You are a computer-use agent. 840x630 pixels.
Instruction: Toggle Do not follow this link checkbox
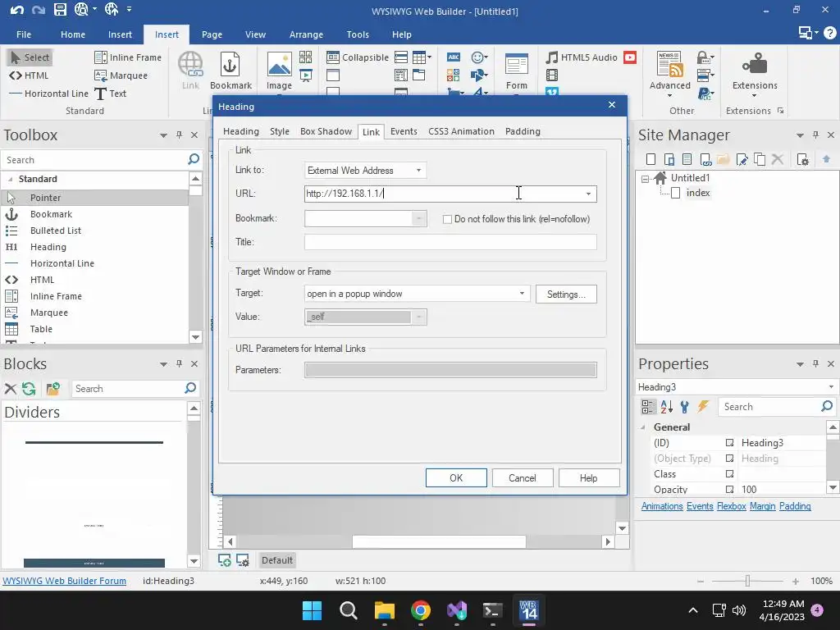coord(447,219)
